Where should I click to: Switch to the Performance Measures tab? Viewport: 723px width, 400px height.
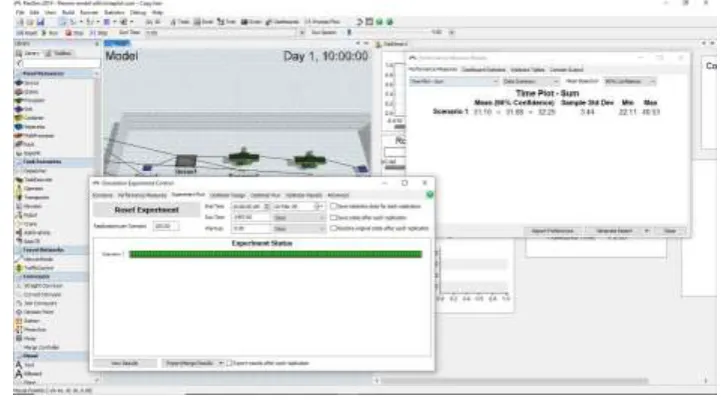pyautogui.click(x=142, y=195)
